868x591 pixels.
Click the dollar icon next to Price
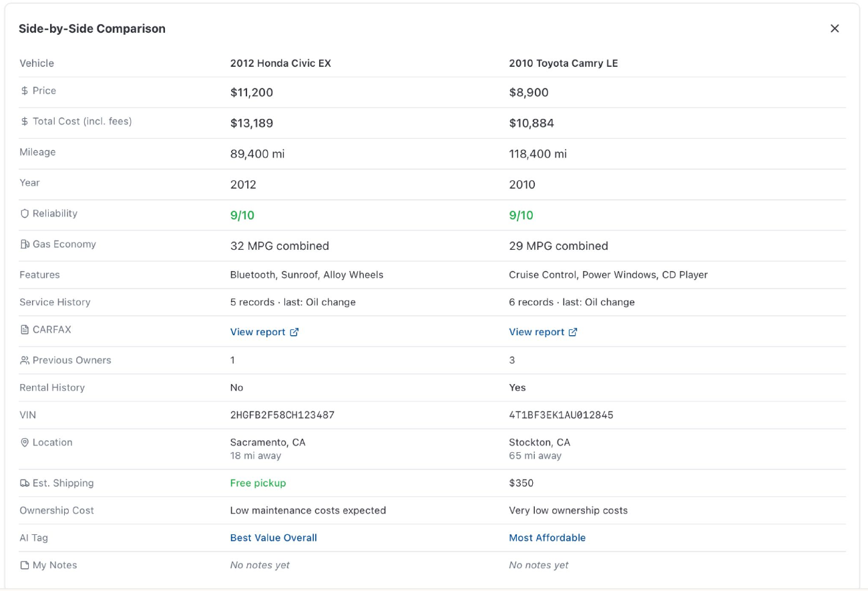25,91
